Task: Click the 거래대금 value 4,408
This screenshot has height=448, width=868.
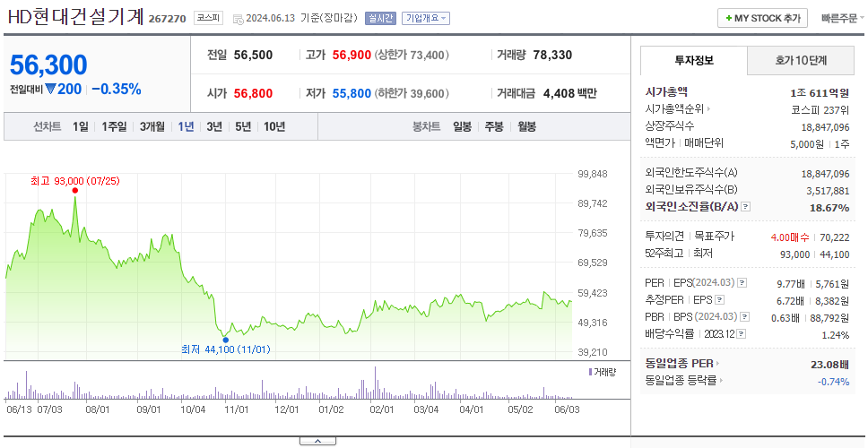Action: 560,93
